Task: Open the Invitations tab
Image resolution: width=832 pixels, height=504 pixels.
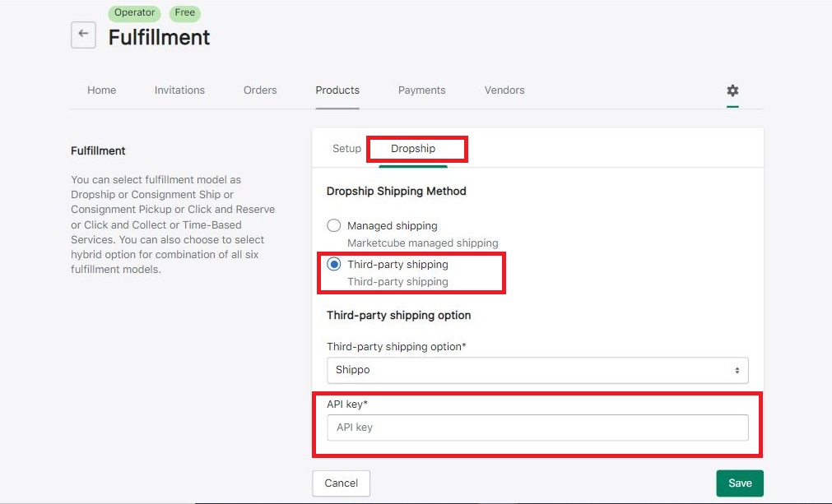Action: coord(179,90)
